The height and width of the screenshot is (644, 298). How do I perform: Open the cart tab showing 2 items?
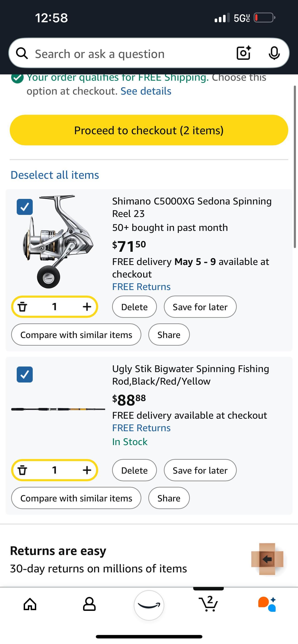point(208,604)
